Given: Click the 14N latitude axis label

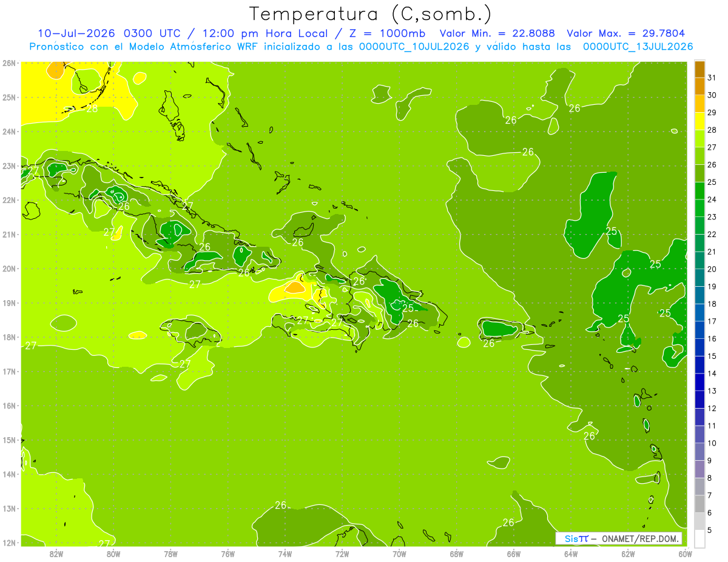Looking at the screenshot, I should 9,474.
